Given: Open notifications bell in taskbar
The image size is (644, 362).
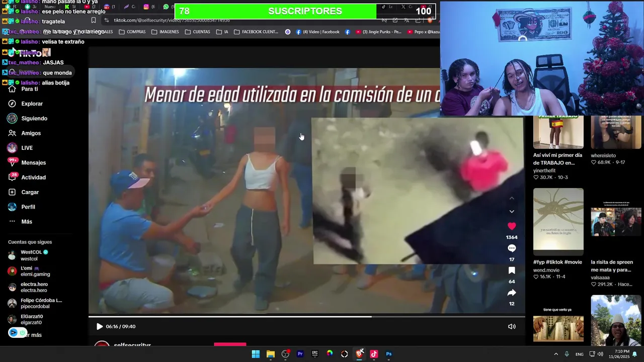Looking at the screenshot, I should [635, 354].
